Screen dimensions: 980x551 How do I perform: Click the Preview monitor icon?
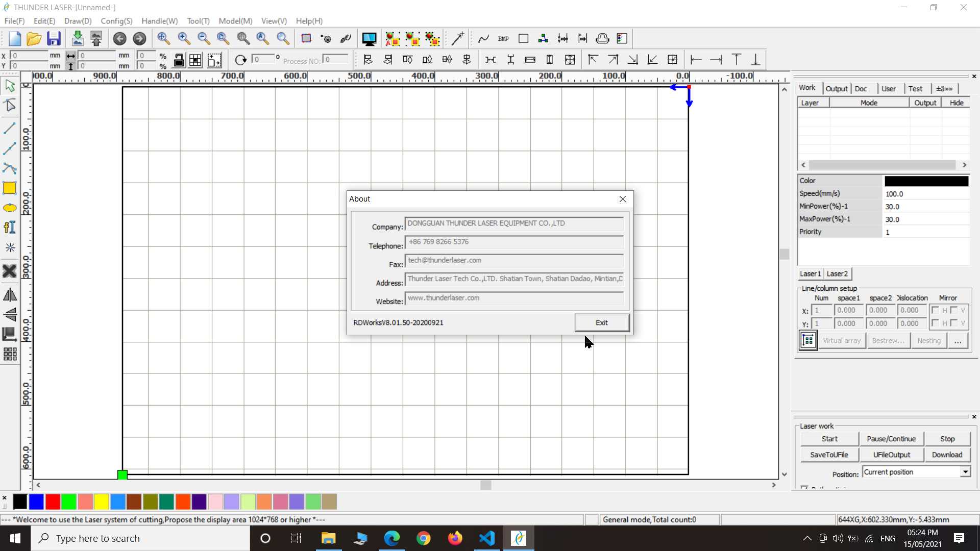coord(369,39)
